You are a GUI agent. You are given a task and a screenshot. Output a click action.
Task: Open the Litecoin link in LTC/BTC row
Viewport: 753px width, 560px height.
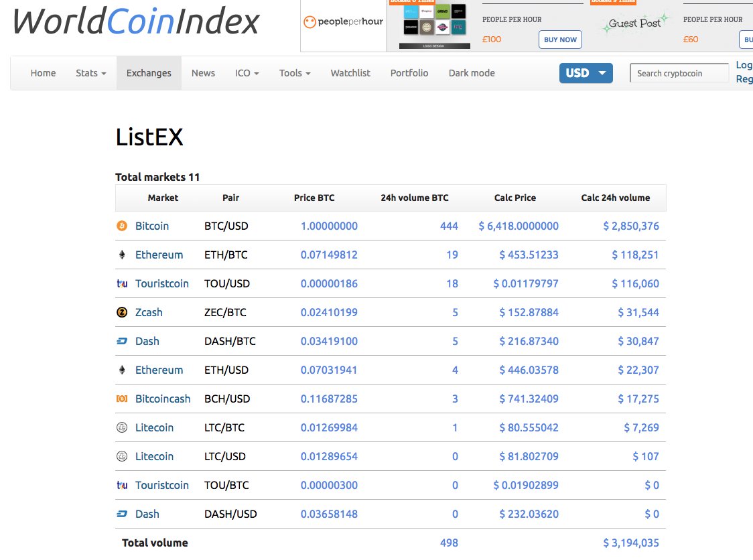pos(154,427)
